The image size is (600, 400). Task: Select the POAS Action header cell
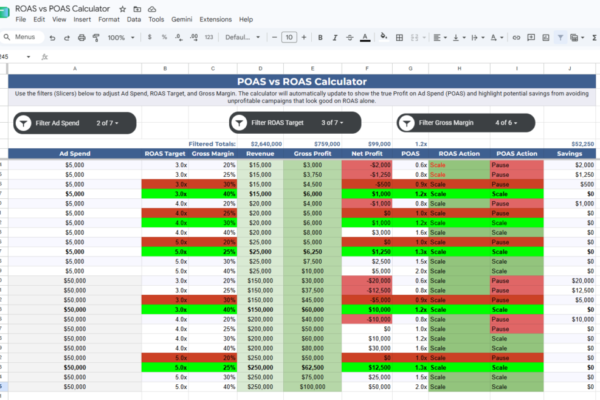pos(517,153)
